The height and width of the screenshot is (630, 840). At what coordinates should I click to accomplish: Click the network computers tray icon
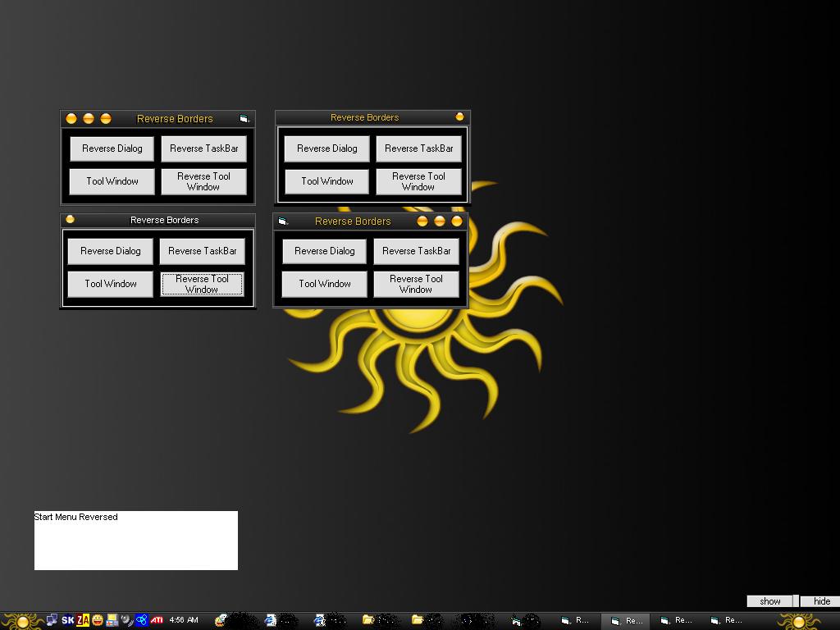click(x=52, y=620)
